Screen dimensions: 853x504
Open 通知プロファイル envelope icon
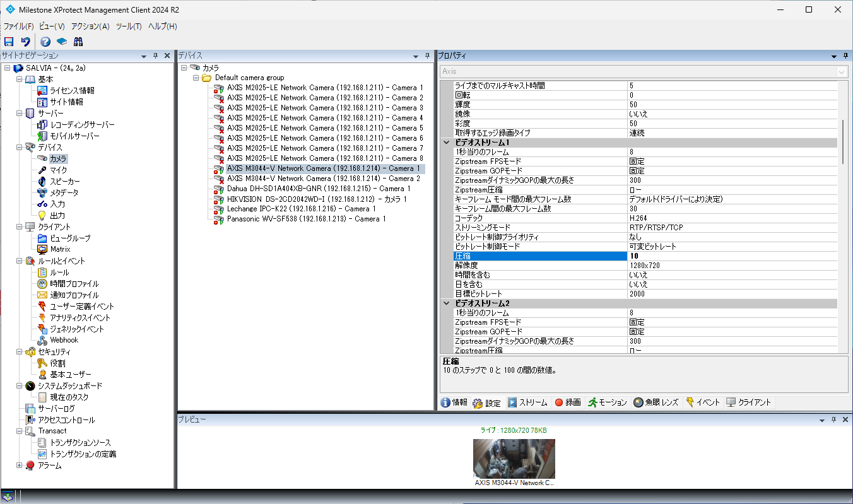click(42, 295)
